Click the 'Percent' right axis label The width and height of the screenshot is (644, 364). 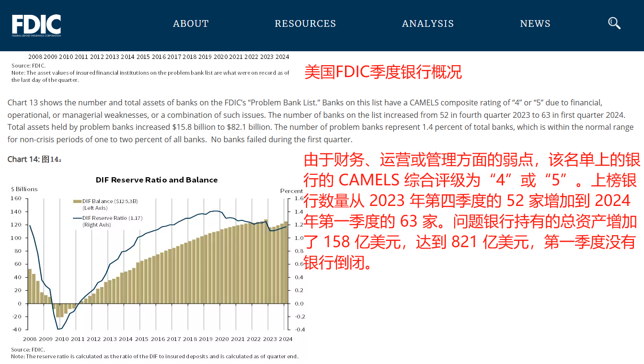coord(291,191)
